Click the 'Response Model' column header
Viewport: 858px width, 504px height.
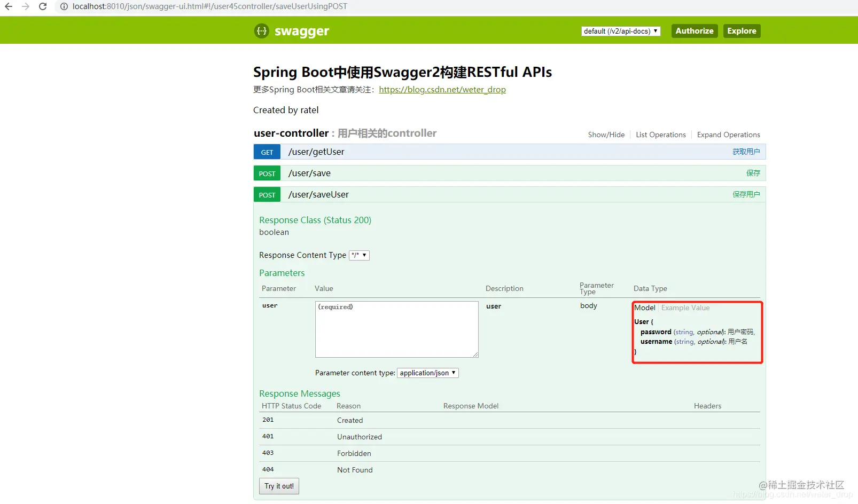471,406
